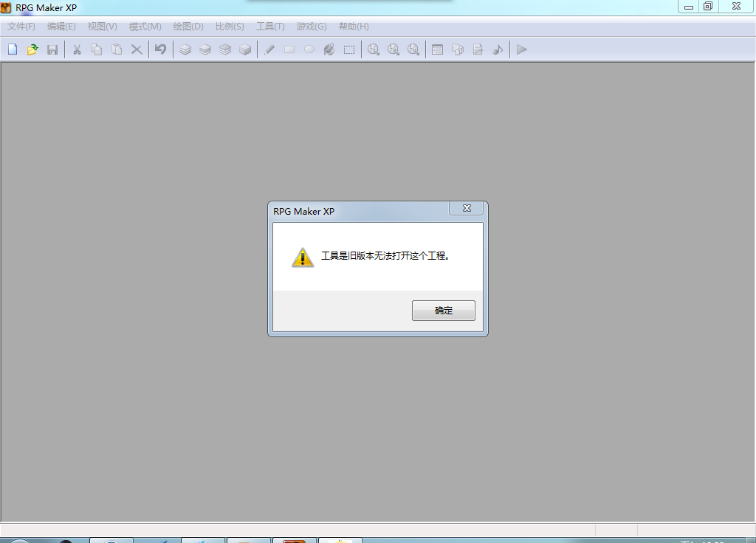Viewport: 756px width, 543px height.
Task: Set zoom scale to 1/2 magnifier
Action: click(x=394, y=49)
